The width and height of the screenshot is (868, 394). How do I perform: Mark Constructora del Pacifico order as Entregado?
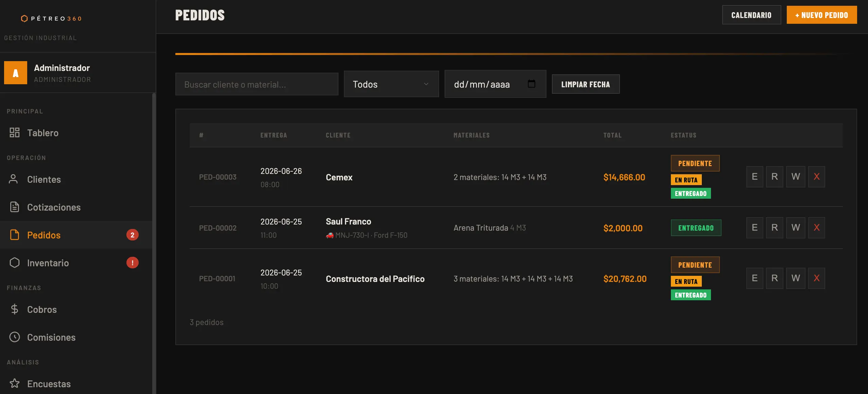[691, 295]
